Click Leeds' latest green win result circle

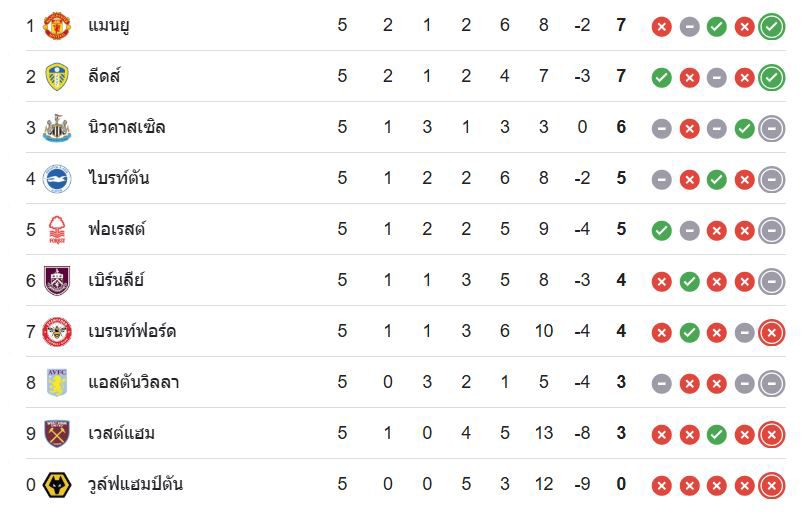pos(771,78)
